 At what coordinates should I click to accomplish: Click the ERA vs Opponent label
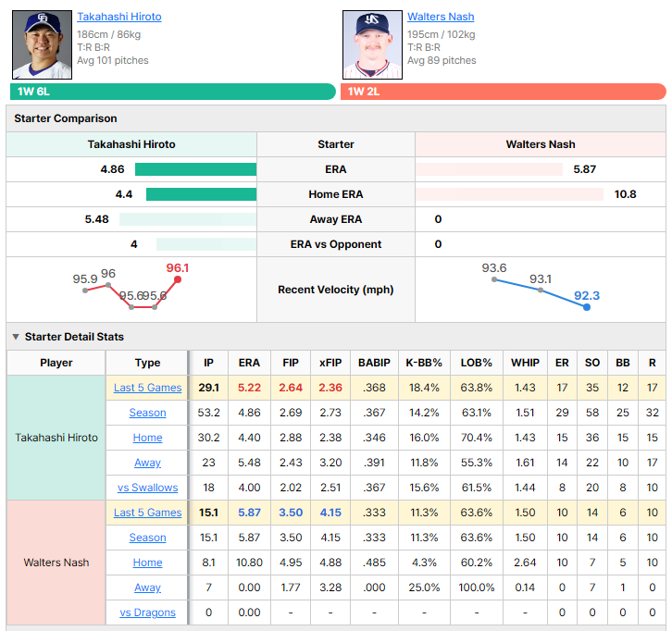point(336,244)
